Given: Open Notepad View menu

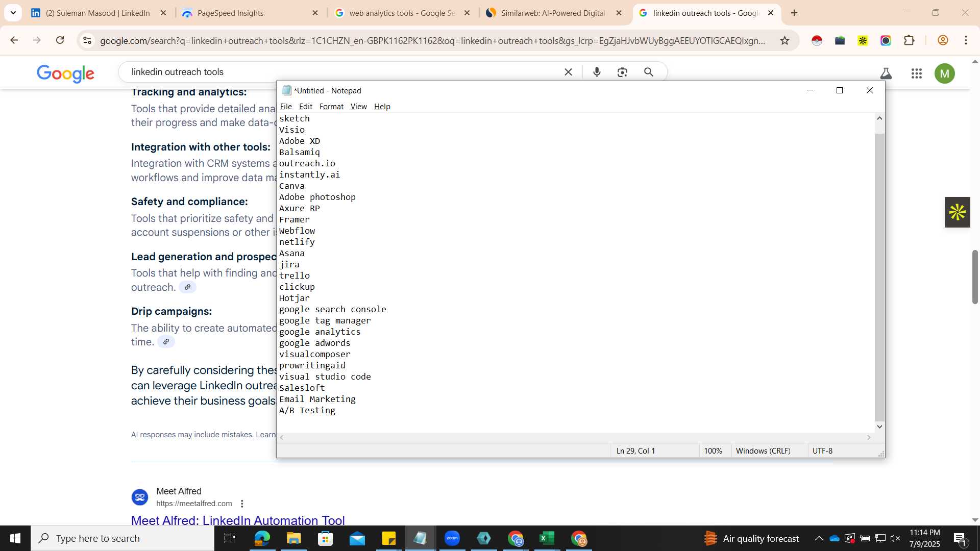Looking at the screenshot, I should [x=358, y=107].
